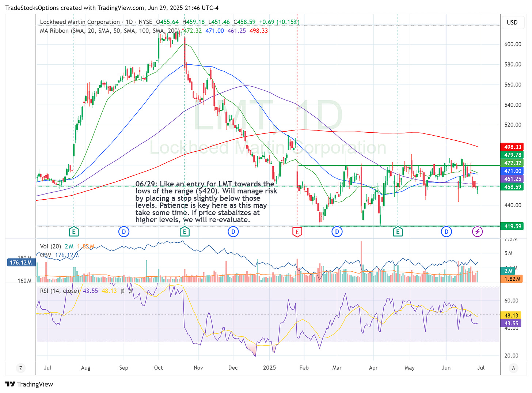Click the dividend marker above Sep
This screenshot has height=393, width=532.
(124, 231)
